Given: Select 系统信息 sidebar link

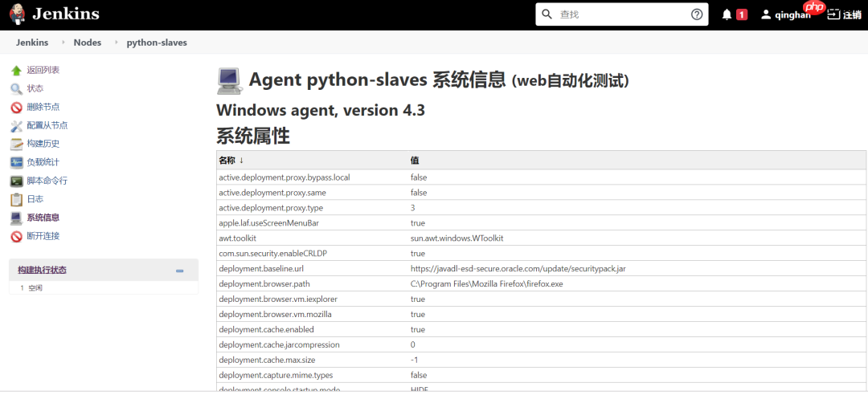Looking at the screenshot, I should coord(43,218).
